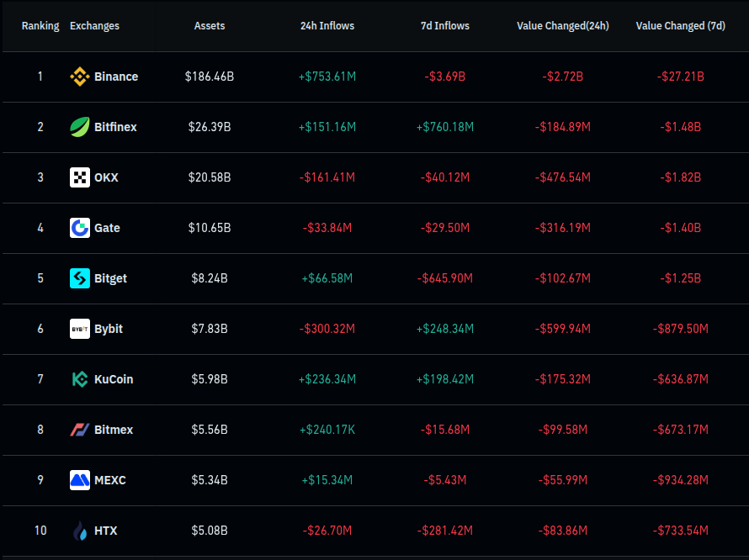Click the HTX flame logo icon

[80, 531]
